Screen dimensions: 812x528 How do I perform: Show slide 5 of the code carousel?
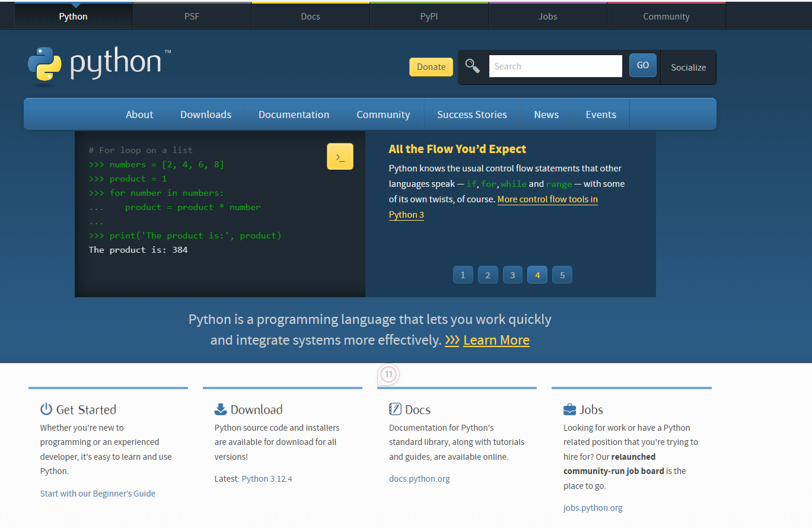(x=562, y=275)
